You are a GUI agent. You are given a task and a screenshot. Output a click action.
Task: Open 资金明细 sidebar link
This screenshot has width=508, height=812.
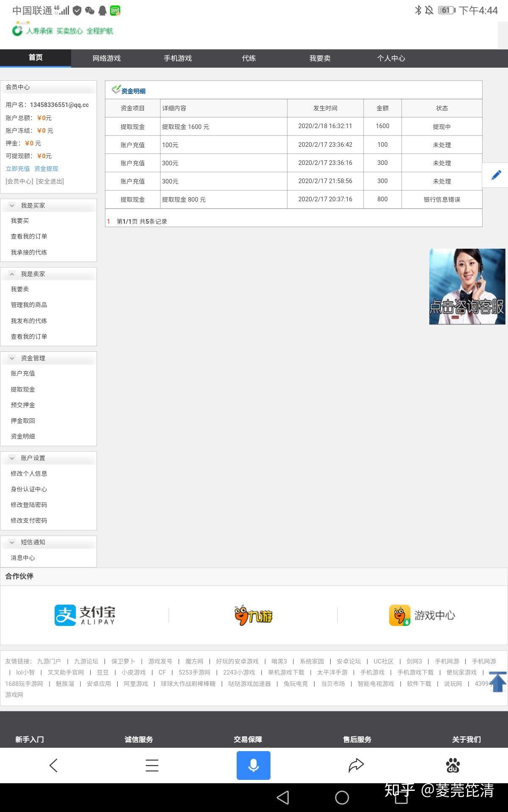pyautogui.click(x=23, y=436)
